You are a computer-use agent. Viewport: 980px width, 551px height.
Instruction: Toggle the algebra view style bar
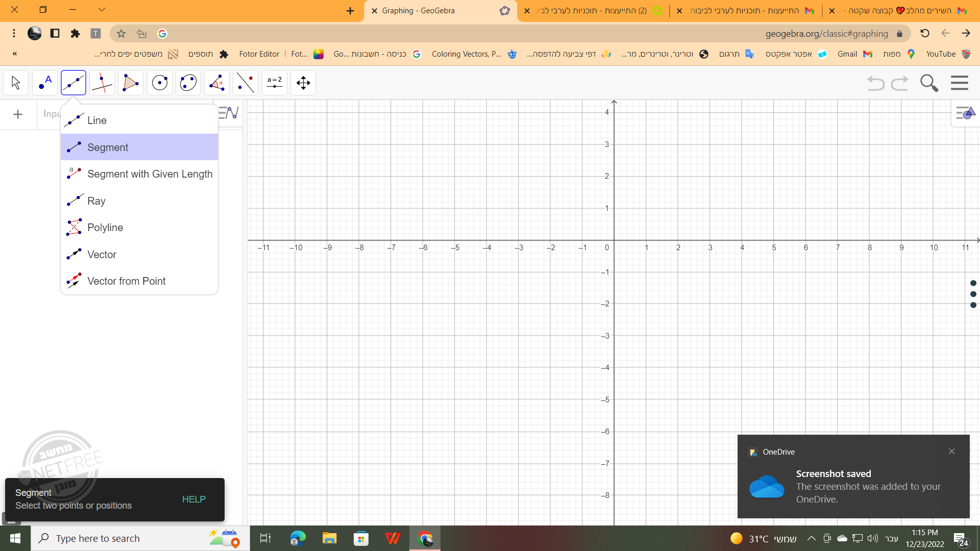tap(229, 113)
